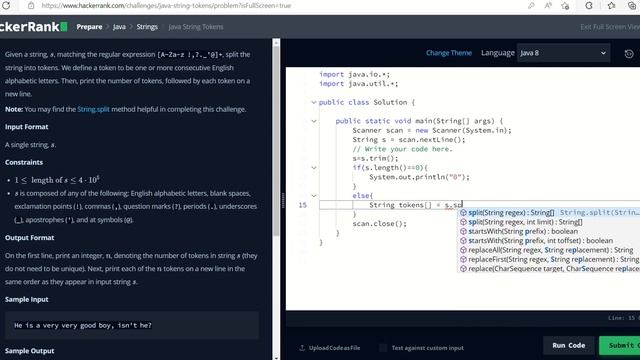Open the Read Aloud icon in address bar

tap(548, 6)
